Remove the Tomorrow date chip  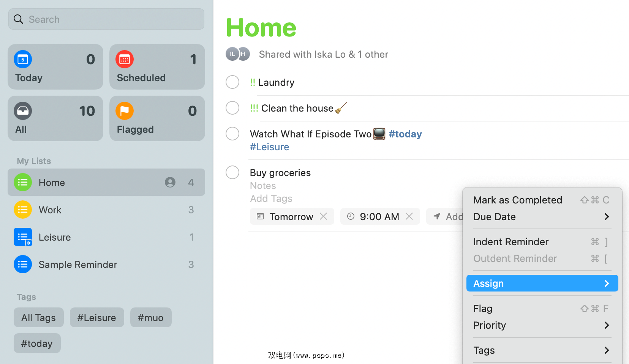pyautogui.click(x=324, y=216)
